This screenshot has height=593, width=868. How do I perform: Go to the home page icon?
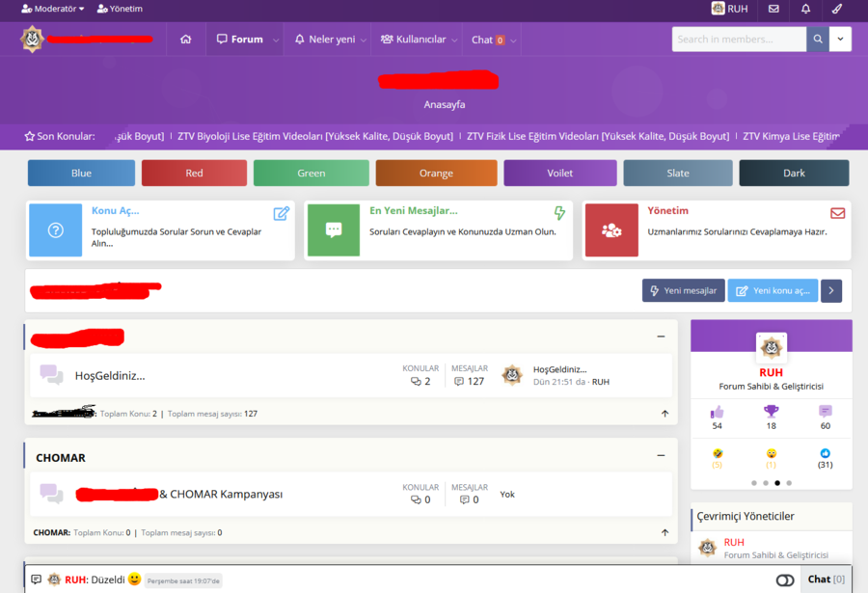[186, 40]
